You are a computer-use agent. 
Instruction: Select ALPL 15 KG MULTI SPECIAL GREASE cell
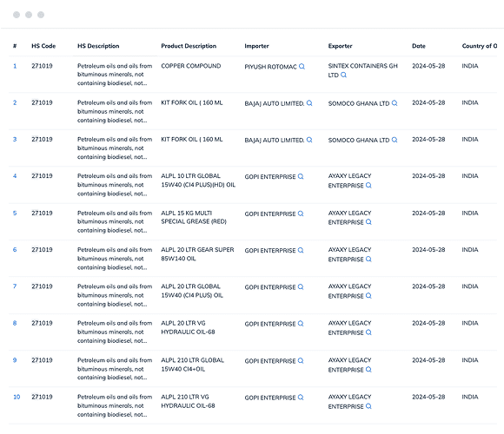(194, 217)
